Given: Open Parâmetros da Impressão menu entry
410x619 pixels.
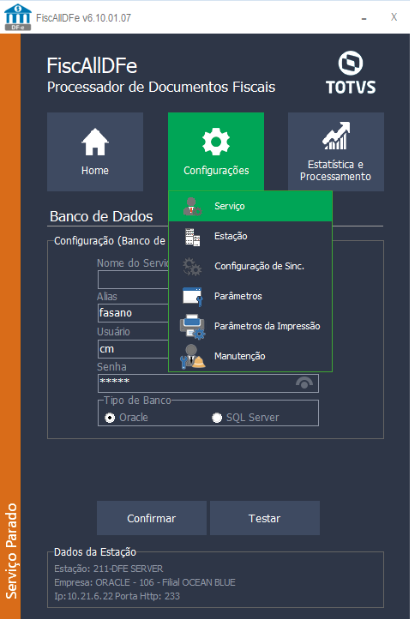Looking at the screenshot, I should (251, 326).
